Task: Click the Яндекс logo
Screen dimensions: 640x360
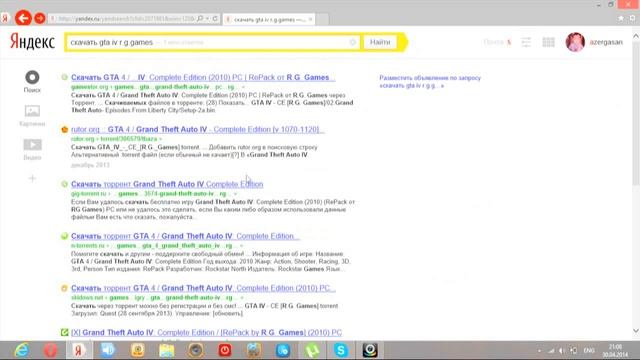Action: (32, 42)
